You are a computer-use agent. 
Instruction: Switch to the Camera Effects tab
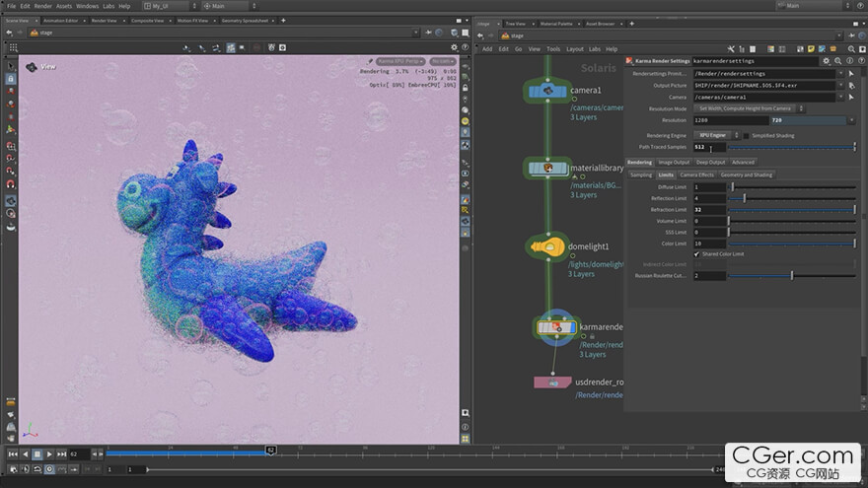click(x=696, y=174)
